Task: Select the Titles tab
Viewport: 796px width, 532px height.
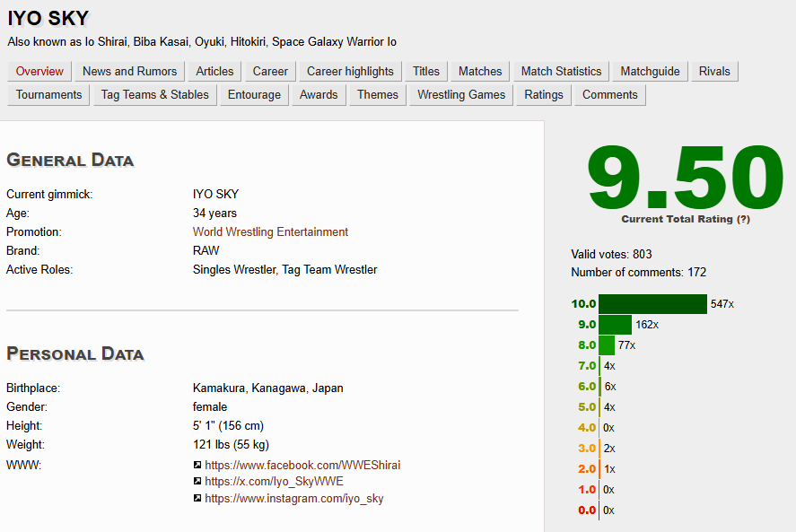Action: pyautogui.click(x=426, y=71)
